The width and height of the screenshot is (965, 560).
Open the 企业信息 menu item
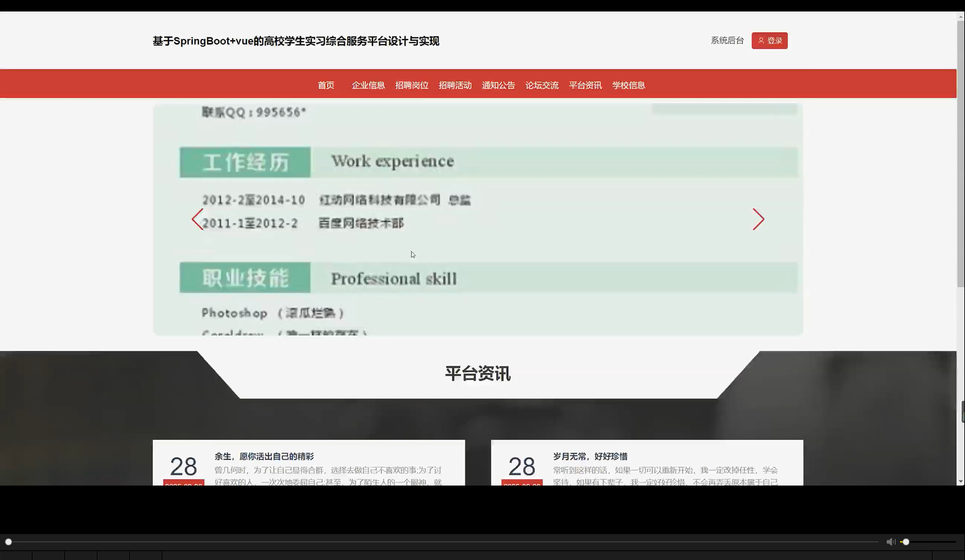pos(368,85)
